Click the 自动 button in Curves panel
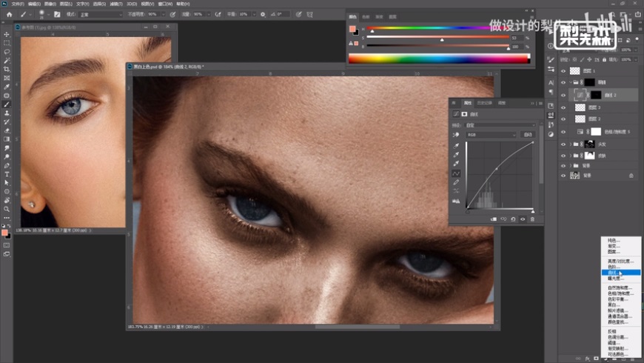Viewport: 644px width, 363px height. click(x=528, y=135)
